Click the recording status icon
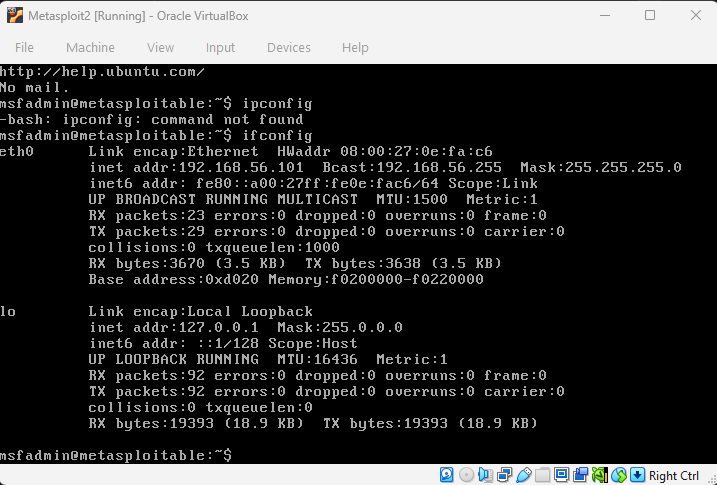 tap(580, 475)
